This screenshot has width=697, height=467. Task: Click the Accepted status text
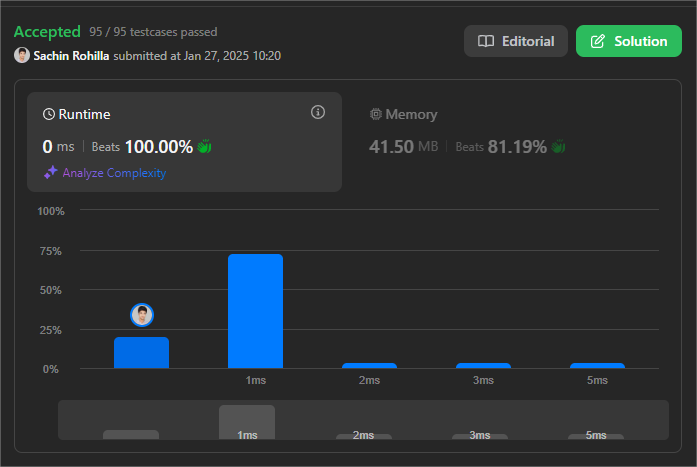coord(47,32)
